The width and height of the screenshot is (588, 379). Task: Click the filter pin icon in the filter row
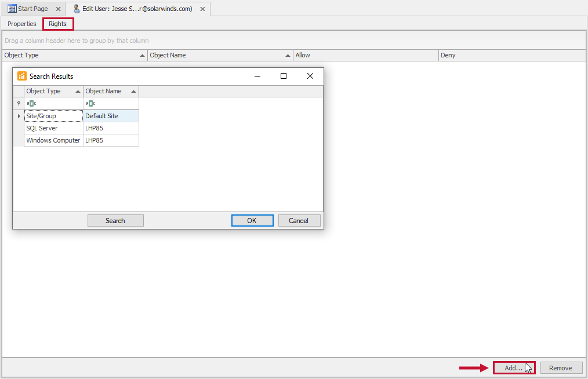[19, 103]
